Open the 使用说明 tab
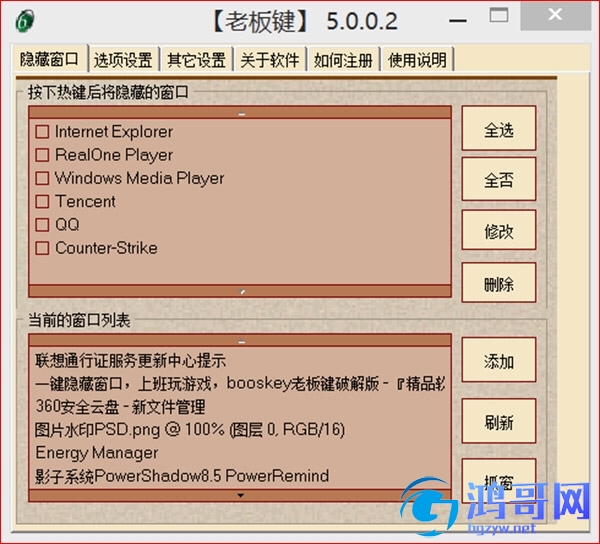Viewport: 600px width, 544px height. [x=417, y=60]
